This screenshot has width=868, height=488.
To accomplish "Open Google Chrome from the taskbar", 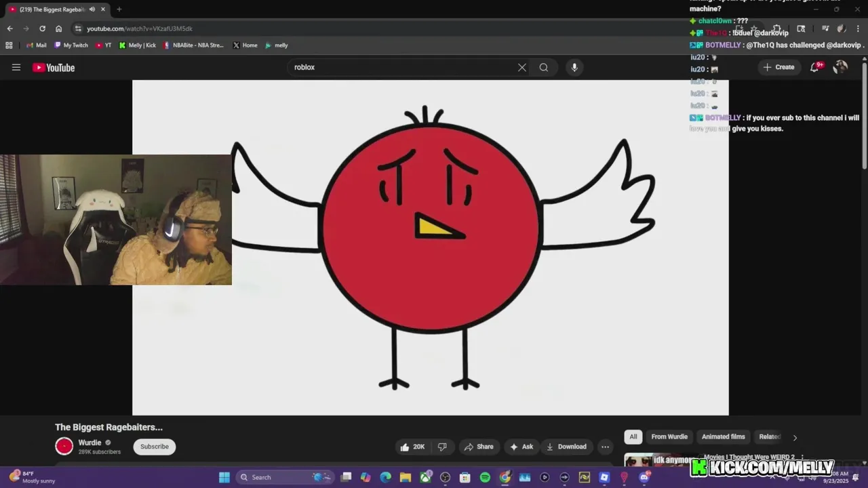I will [x=505, y=477].
